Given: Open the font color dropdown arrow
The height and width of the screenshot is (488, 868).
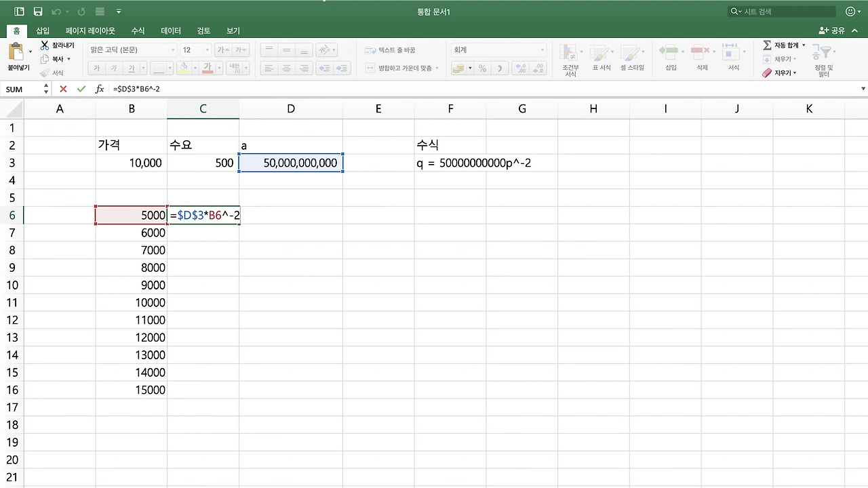Looking at the screenshot, I should [218, 68].
